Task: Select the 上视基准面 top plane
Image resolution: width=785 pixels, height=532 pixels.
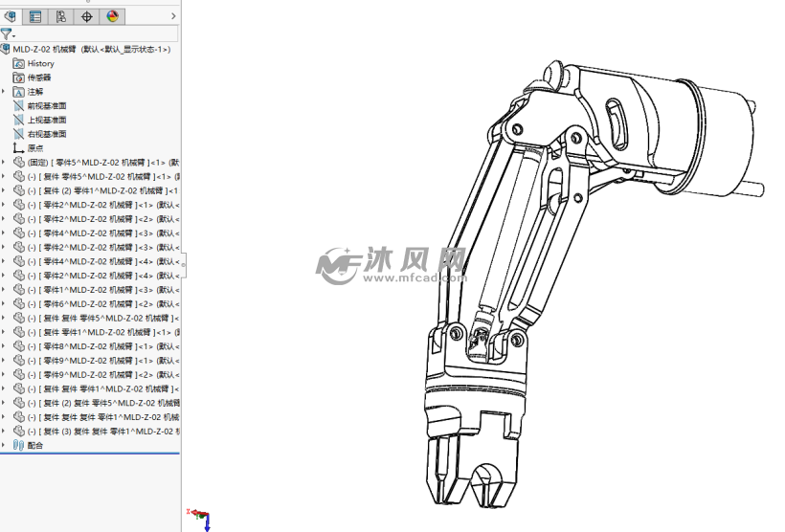Action: click(x=46, y=121)
